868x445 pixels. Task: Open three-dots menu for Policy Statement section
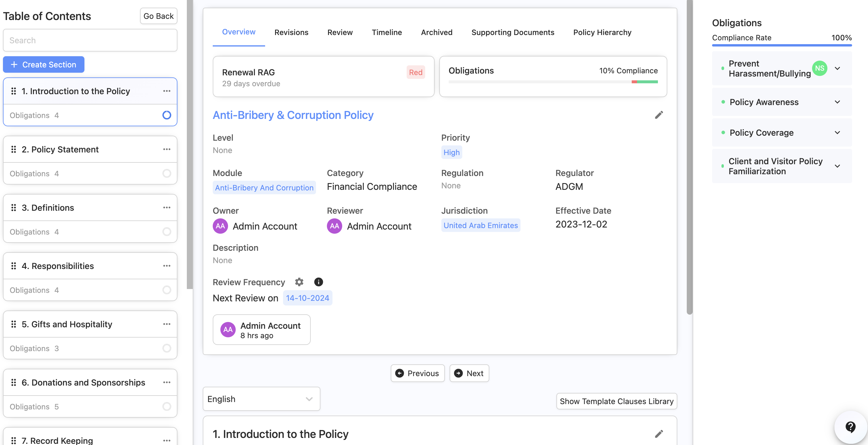167,149
